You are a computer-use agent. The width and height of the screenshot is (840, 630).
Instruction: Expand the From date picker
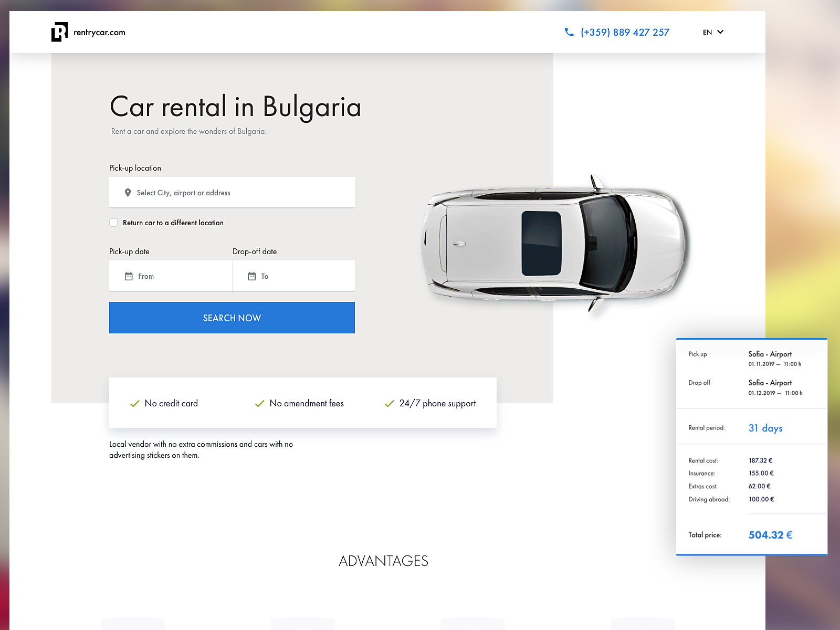tap(170, 276)
